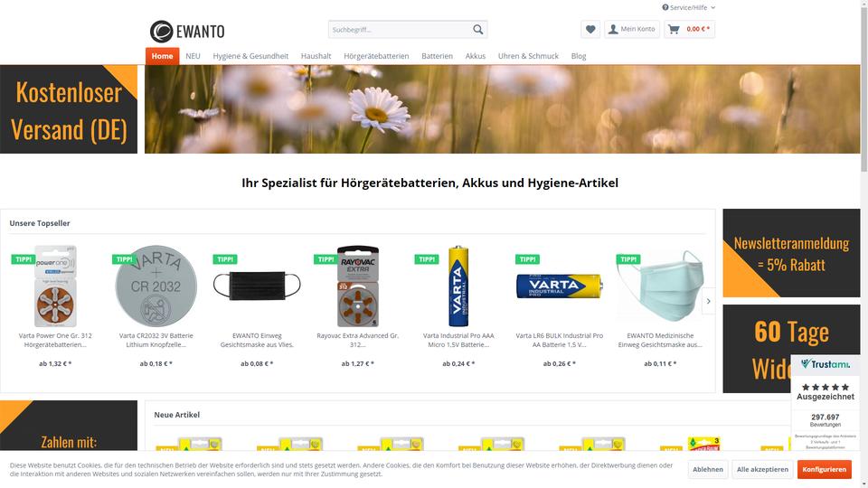Open EWANTO Einweg Gesichtsmaske link

coord(257,340)
